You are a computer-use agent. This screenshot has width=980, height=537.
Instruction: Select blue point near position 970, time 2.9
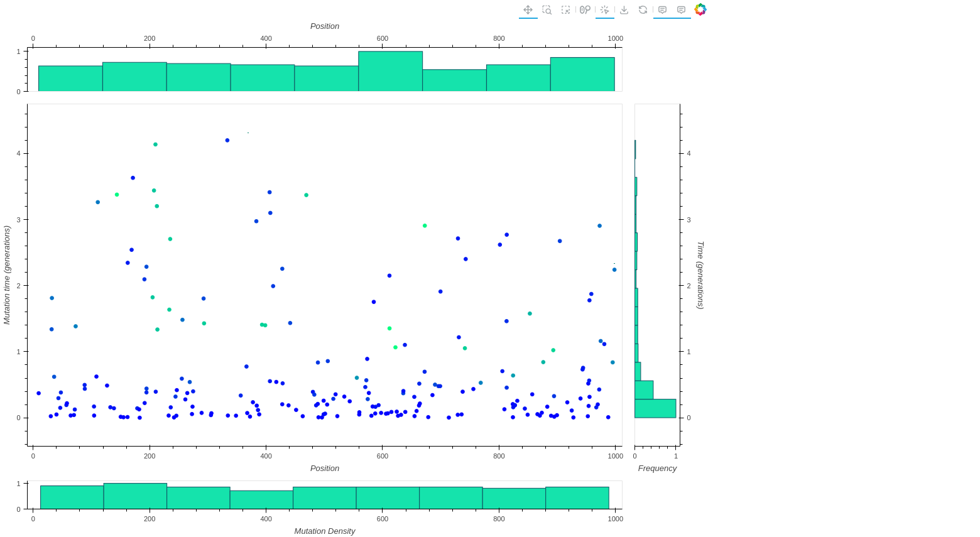599,225
